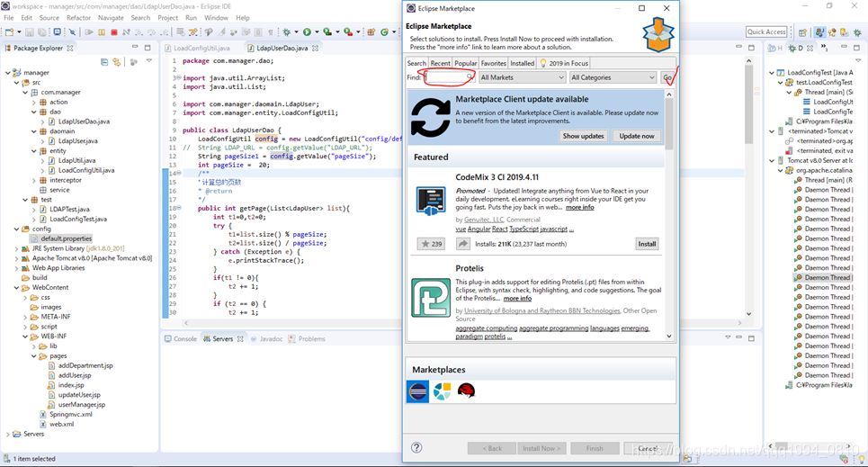Switch to the Console tab
The width and height of the screenshot is (868, 467).
(x=181, y=338)
